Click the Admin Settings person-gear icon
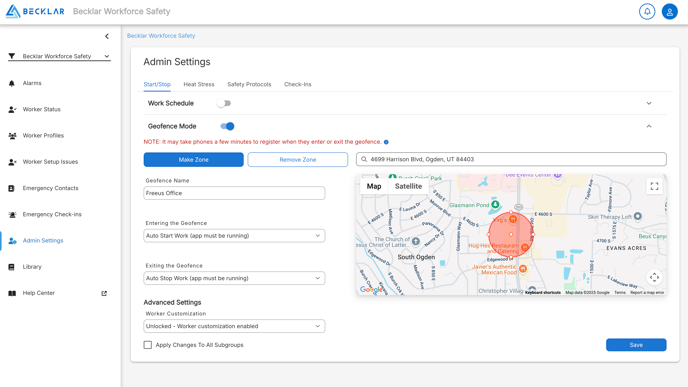The image size is (688, 387). coord(12,241)
